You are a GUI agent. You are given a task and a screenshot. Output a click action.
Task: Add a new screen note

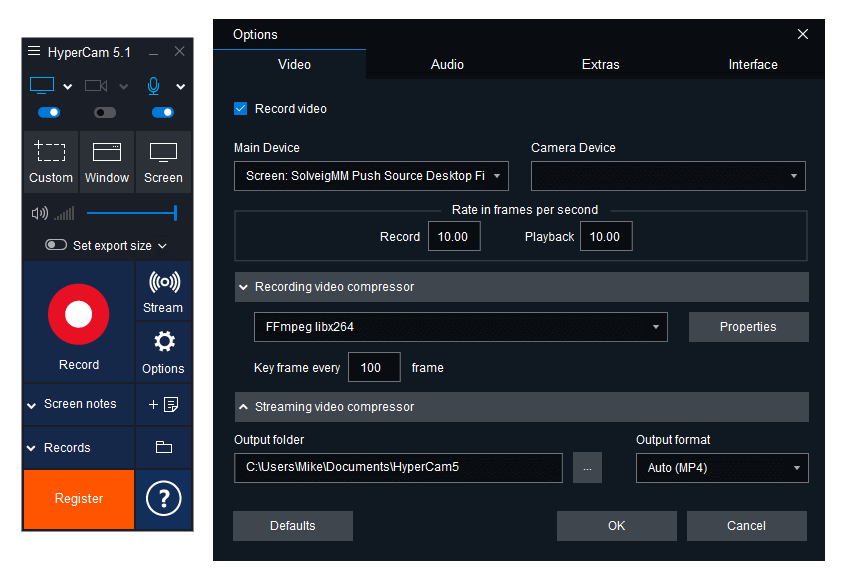click(163, 404)
